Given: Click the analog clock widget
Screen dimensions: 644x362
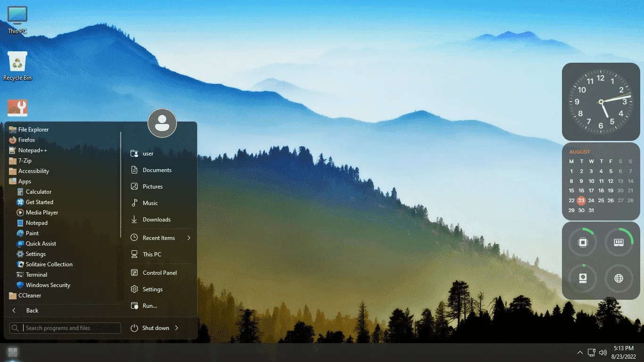Looking at the screenshot, I should click(601, 102).
